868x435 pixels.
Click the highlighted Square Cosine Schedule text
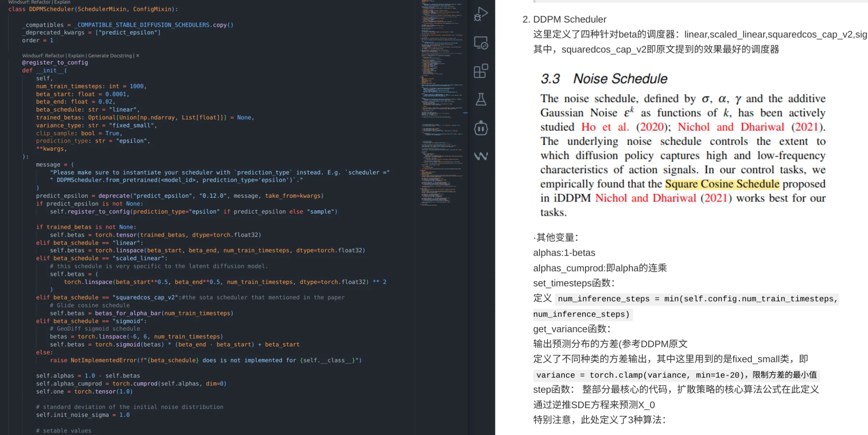coord(722,184)
